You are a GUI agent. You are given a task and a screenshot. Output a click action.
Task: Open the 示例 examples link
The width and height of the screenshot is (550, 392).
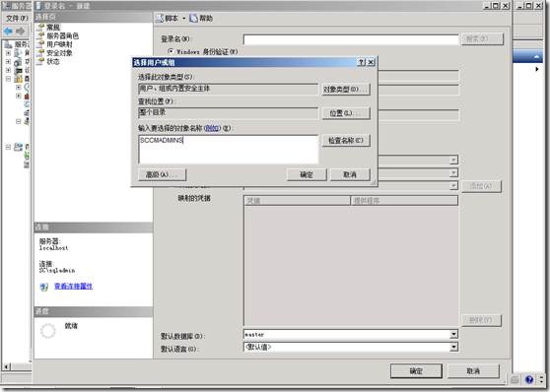click(213, 128)
